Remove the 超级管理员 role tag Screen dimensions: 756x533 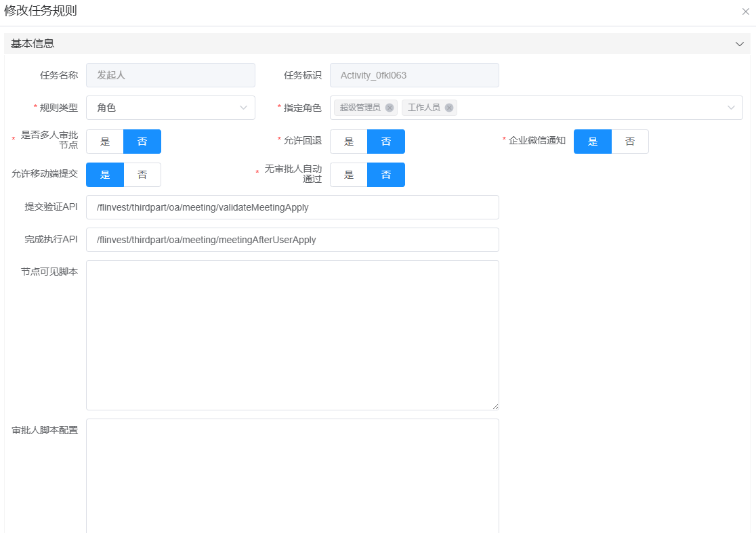click(390, 108)
